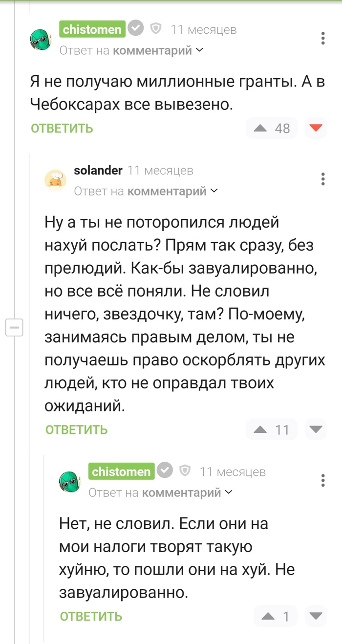This screenshot has height=644, width=342.
Task: Collapse the comment thread with minus box
Action: (15, 327)
